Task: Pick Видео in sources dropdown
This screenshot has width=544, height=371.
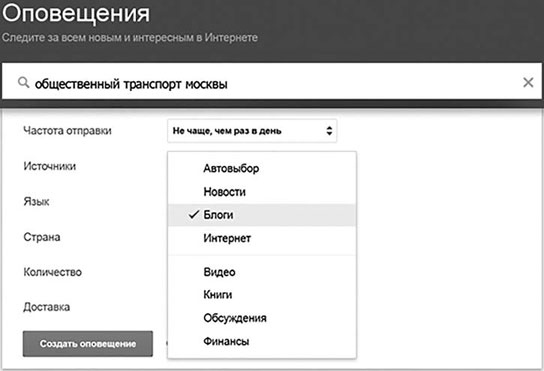Action: tap(262, 272)
